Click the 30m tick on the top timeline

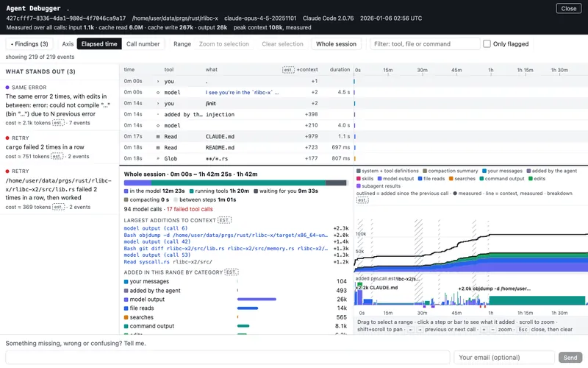[422, 70]
